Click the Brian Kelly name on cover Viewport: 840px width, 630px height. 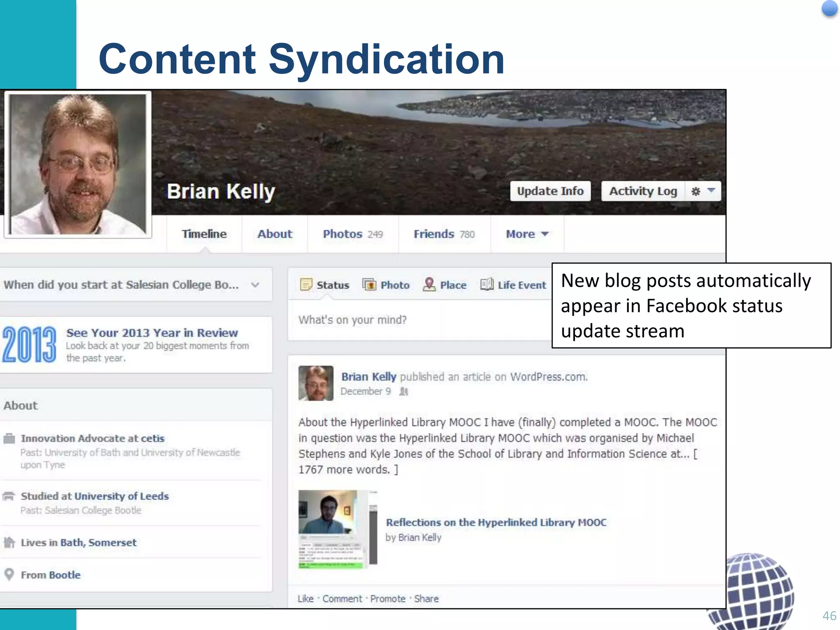(x=221, y=192)
